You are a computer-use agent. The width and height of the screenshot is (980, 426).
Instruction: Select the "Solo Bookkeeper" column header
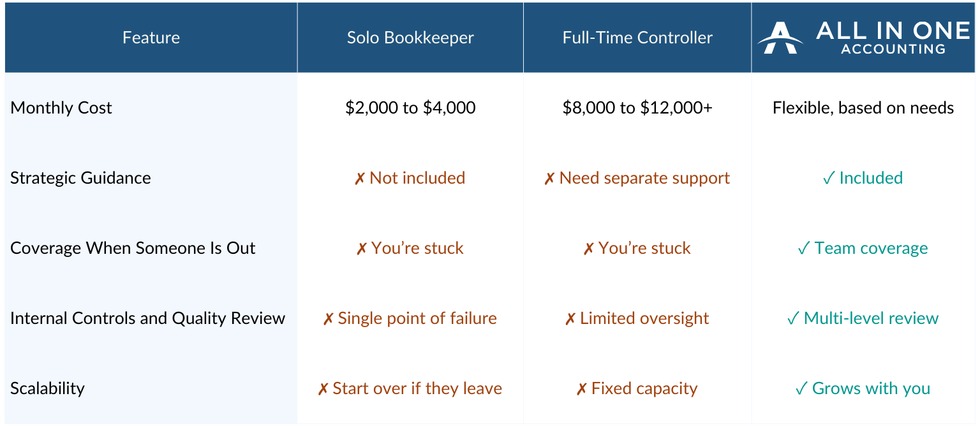(410, 38)
